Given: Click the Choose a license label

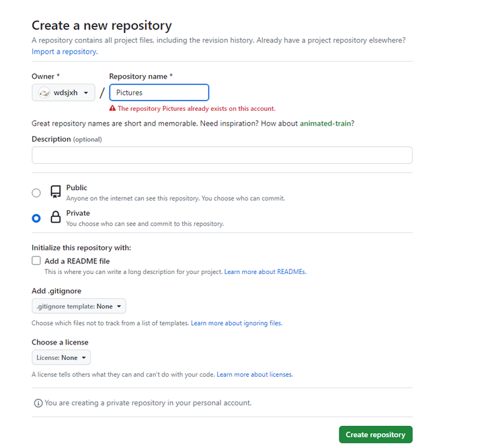Looking at the screenshot, I should click(x=60, y=343).
